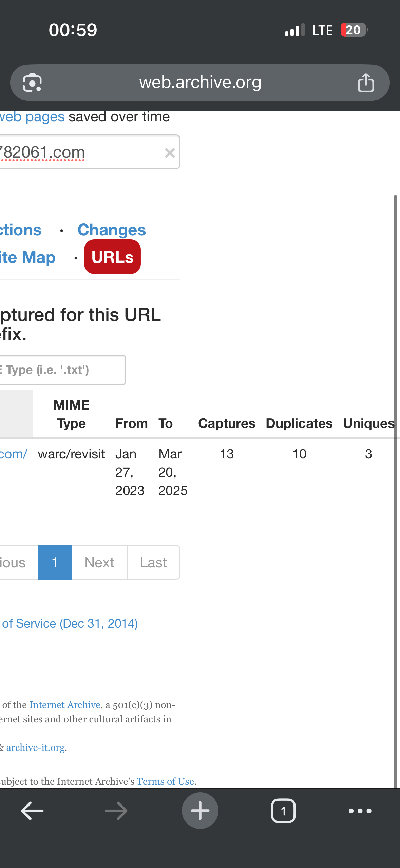This screenshot has height=868, width=400.
Task: Tap the share icon in address bar
Action: (x=366, y=83)
